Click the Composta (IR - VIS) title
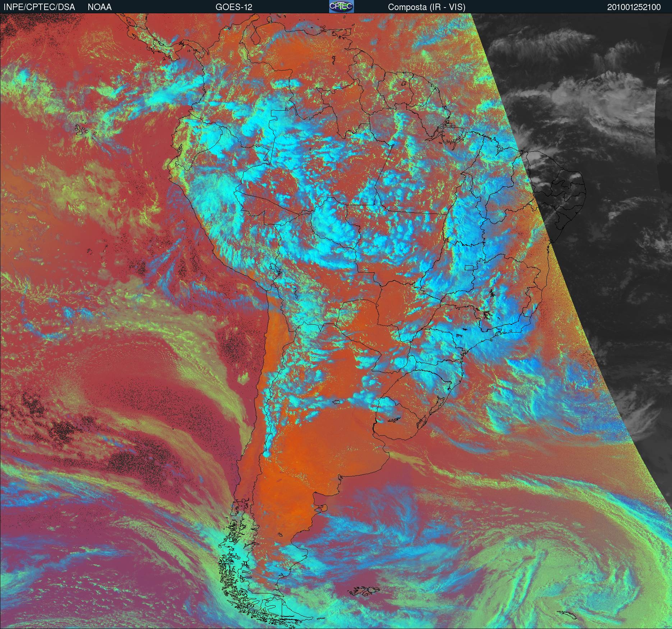 [x=427, y=7]
